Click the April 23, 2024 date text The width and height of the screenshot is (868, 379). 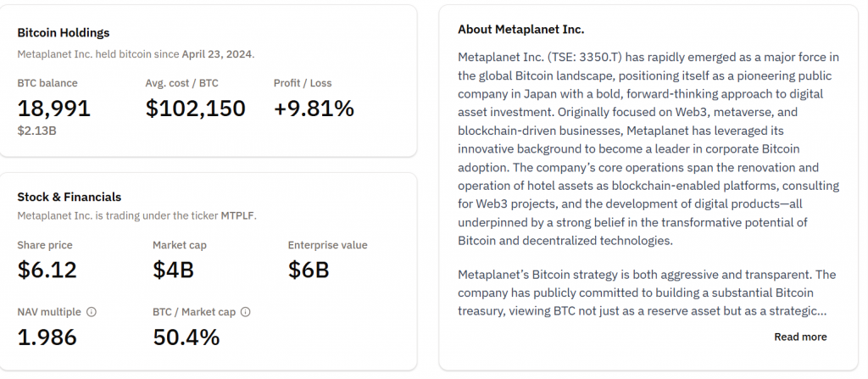click(x=216, y=54)
